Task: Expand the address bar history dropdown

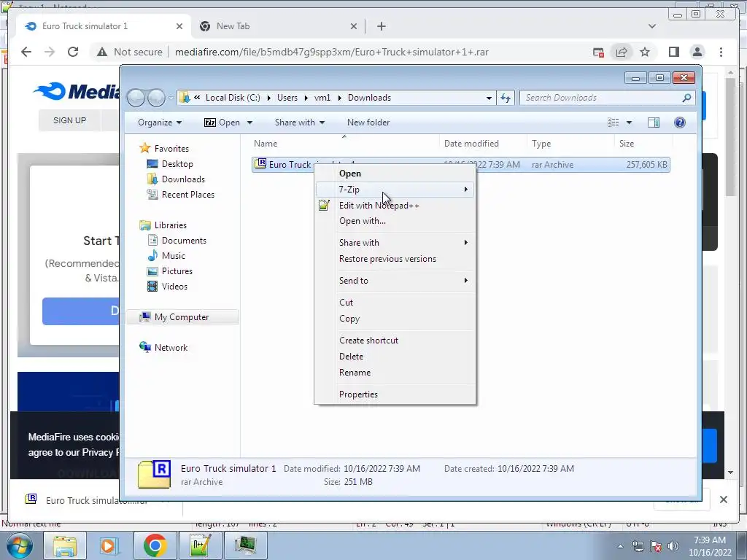Action: (489, 98)
